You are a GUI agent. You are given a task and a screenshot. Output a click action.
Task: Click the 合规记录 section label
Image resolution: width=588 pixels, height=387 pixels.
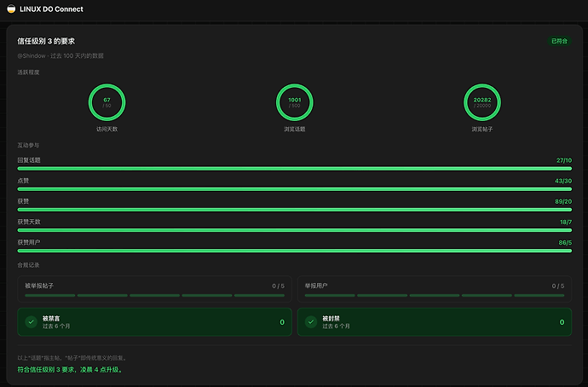coord(28,265)
